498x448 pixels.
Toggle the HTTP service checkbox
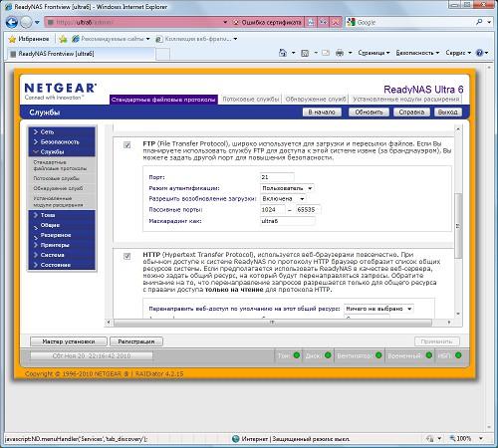(126, 256)
